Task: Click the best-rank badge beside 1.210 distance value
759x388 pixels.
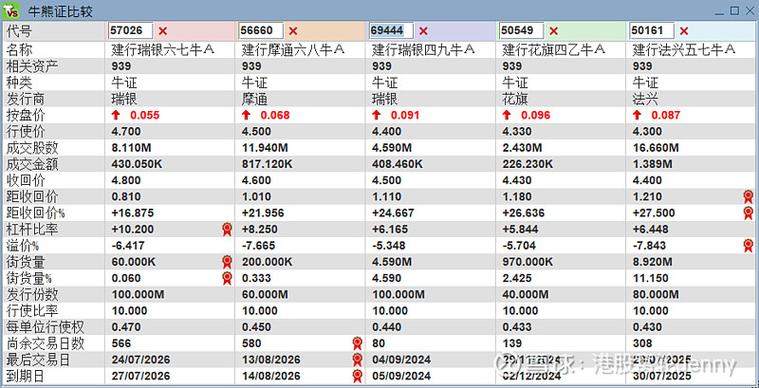Action: point(748,196)
